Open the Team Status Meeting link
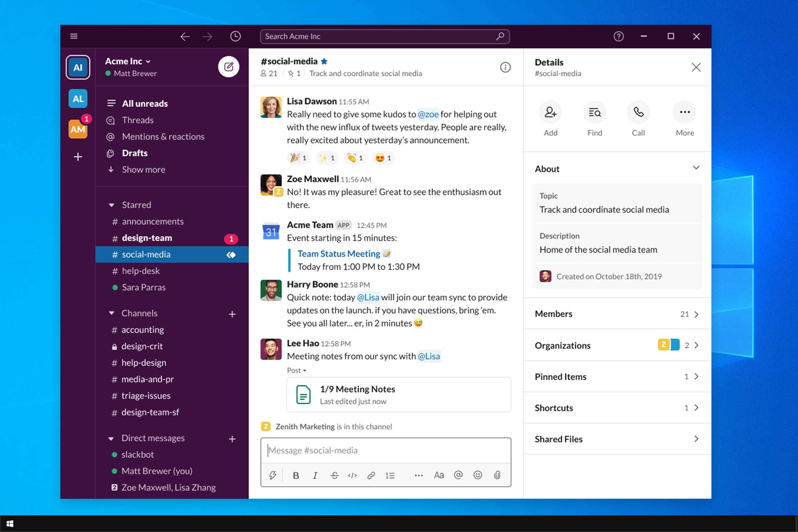798x532 pixels. tap(339, 254)
